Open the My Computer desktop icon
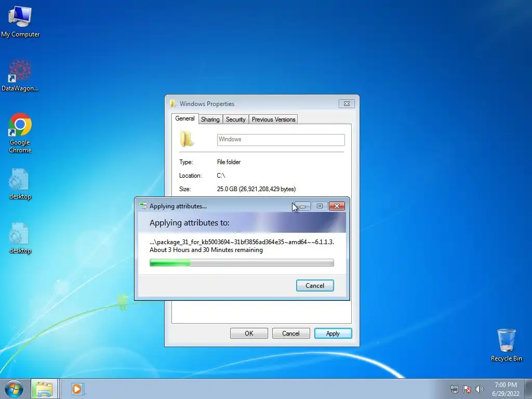 [20, 22]
